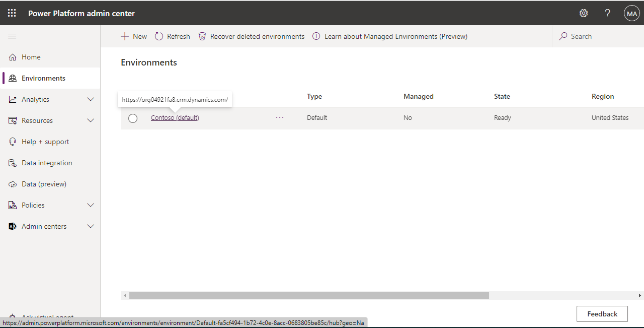Go to Home in sidebar
Screen dimensions: 644x328
click(x=50, y=57)
